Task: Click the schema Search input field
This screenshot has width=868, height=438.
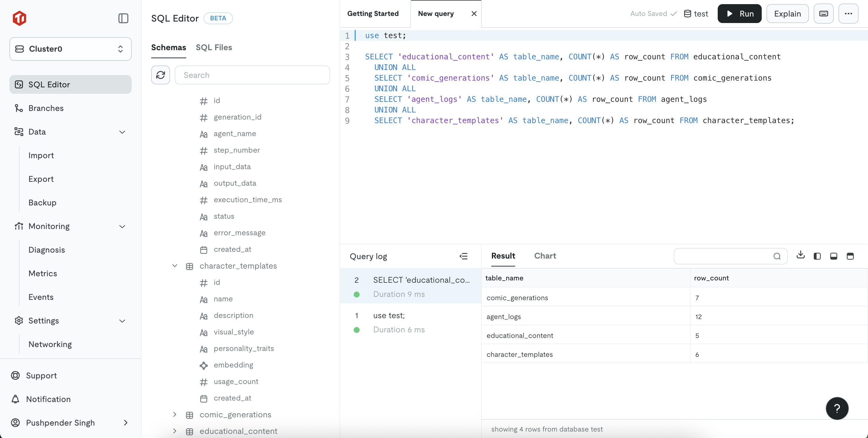Action: 252,75
